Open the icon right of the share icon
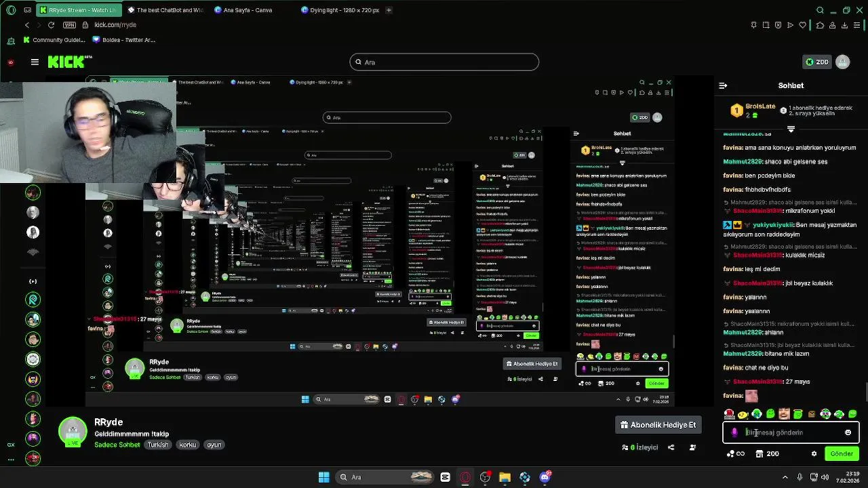The width and height of the screenshot is (868, 488). [692, 447]
